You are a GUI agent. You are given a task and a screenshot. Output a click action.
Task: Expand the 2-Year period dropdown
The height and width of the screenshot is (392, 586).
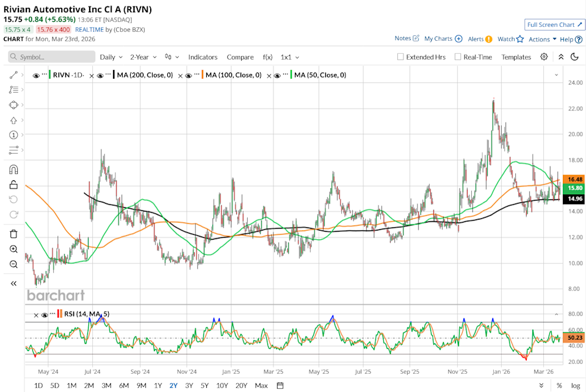(143, 57)
